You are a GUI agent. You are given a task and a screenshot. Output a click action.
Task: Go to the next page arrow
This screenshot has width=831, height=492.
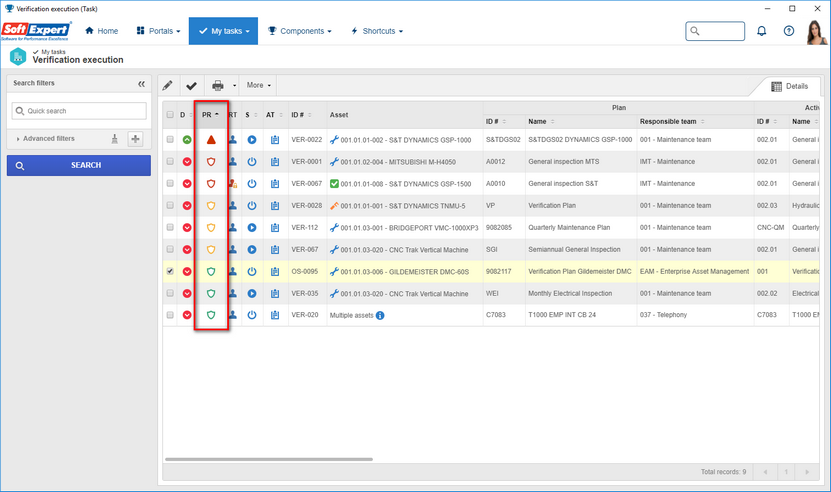pos(807,472)
